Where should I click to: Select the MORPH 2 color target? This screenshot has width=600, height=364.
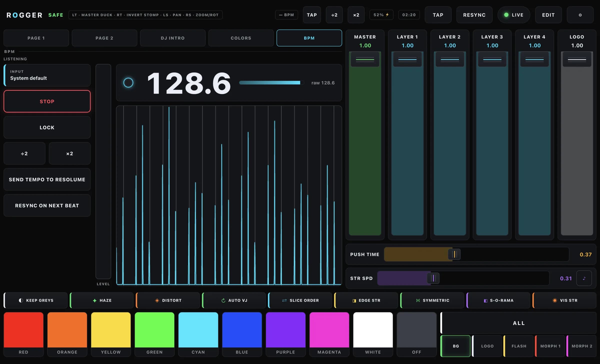point(581,346)
